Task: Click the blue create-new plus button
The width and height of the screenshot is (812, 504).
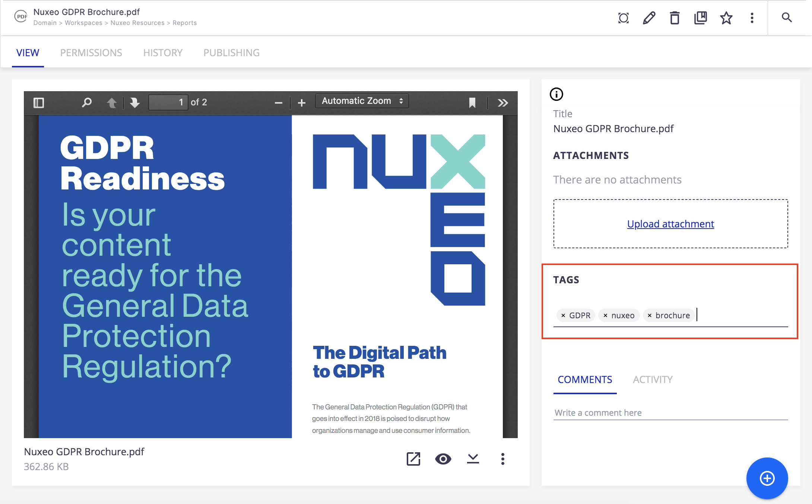Action: [x=767, y=478]
